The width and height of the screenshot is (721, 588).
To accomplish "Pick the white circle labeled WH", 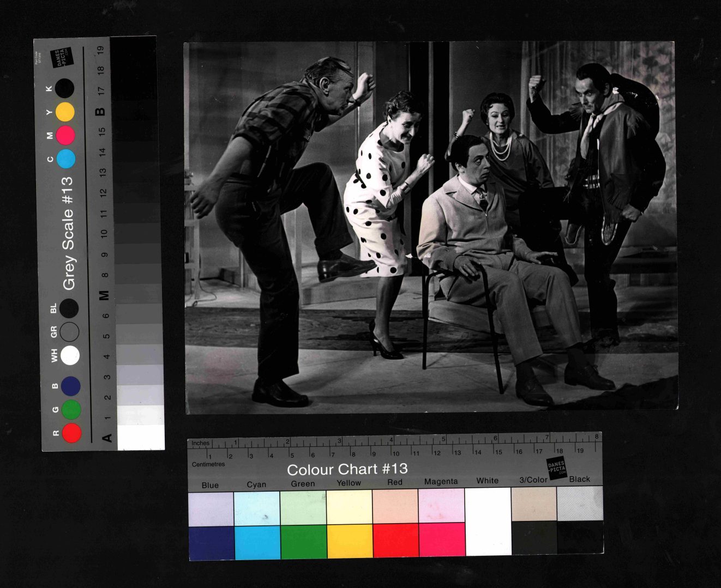I will click(70, 355).
